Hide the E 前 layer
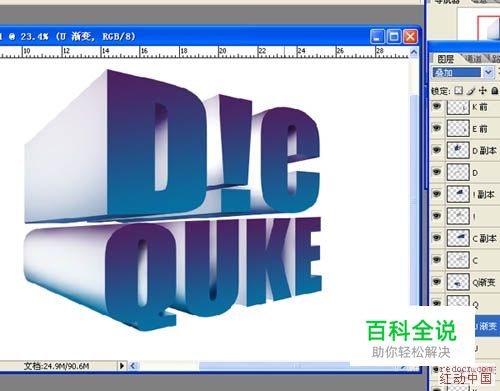The height and width of the screenshot is (391, 500). (x=437, y=128)
